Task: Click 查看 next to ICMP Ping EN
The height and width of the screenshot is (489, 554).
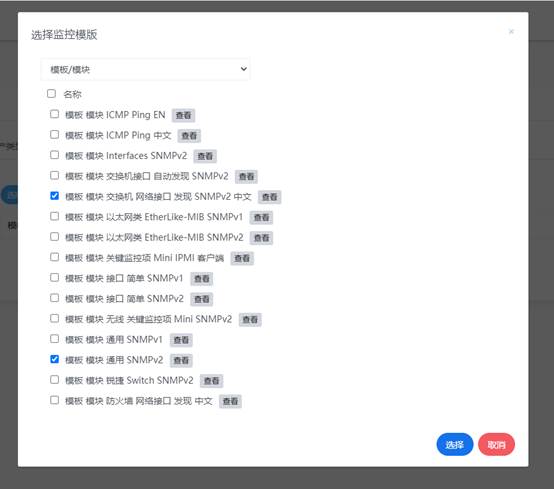Action: (183, 115)
